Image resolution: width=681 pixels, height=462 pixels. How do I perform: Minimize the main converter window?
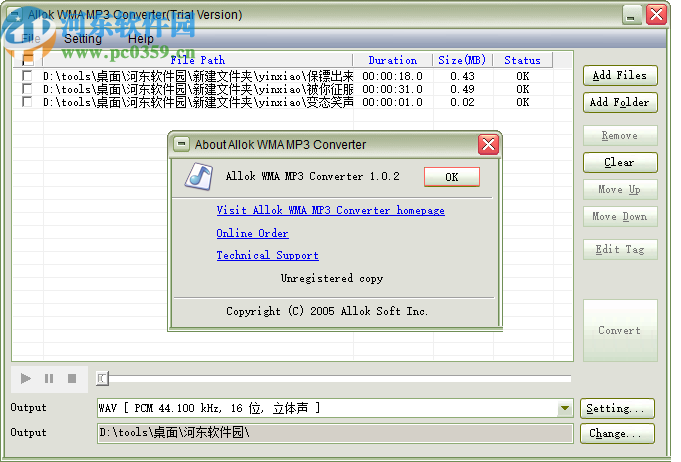(631, 15)
